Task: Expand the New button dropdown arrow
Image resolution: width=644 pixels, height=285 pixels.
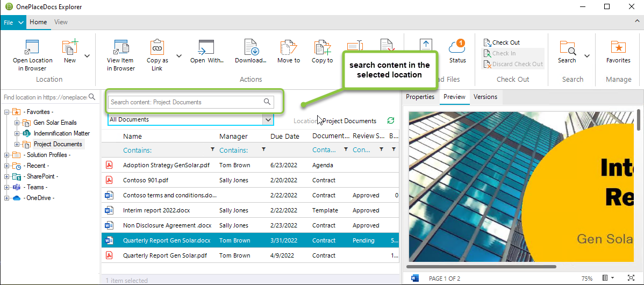Action: click(87, 56)
